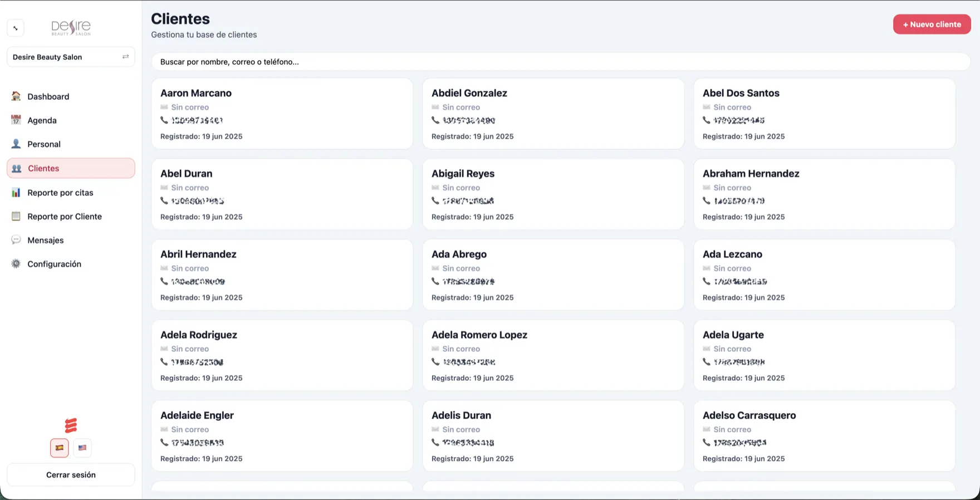The image size is (980, 500).
Task: Open Configuración in the sidebar
Action: [x=71, y=264]
